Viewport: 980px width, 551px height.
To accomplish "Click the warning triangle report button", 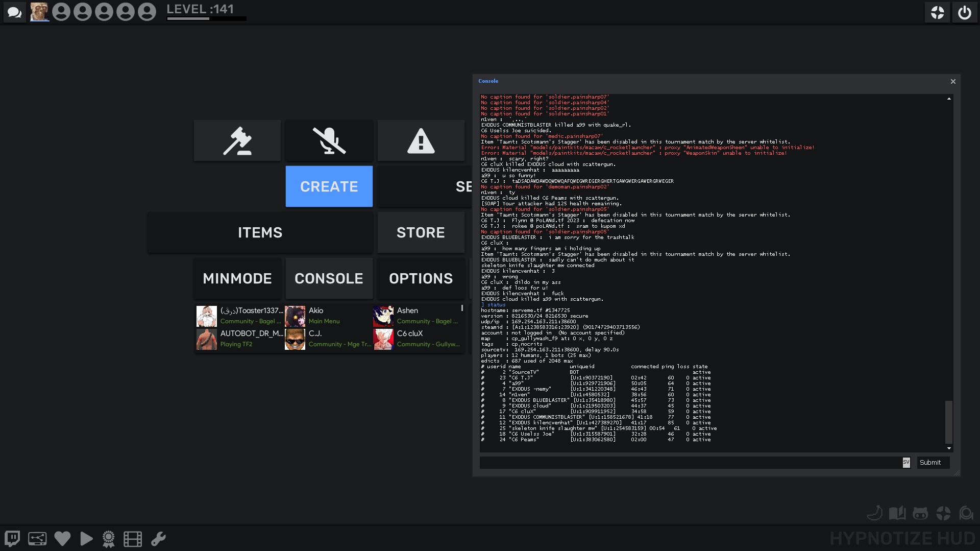I will 421,140.
